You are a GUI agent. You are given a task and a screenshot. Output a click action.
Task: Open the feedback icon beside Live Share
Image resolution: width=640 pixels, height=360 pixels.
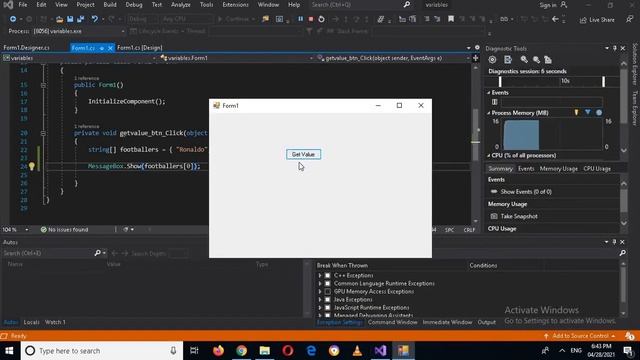click(x=630, y=19)
